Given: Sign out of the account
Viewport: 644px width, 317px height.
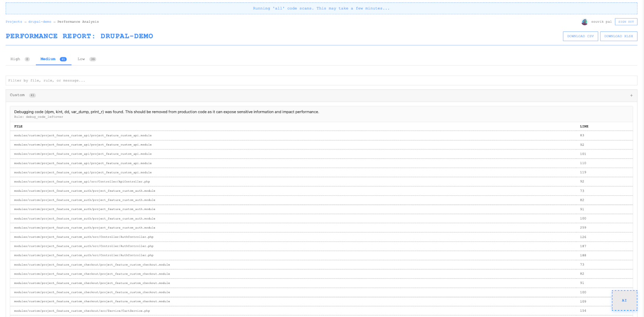Looking at the screenshot, I should 626,22.
